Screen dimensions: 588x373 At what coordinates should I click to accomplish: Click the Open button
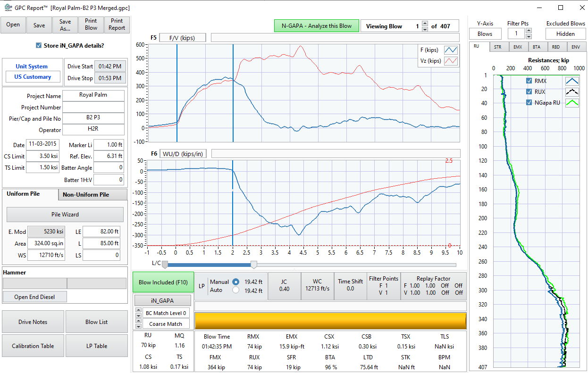point(13,25)
